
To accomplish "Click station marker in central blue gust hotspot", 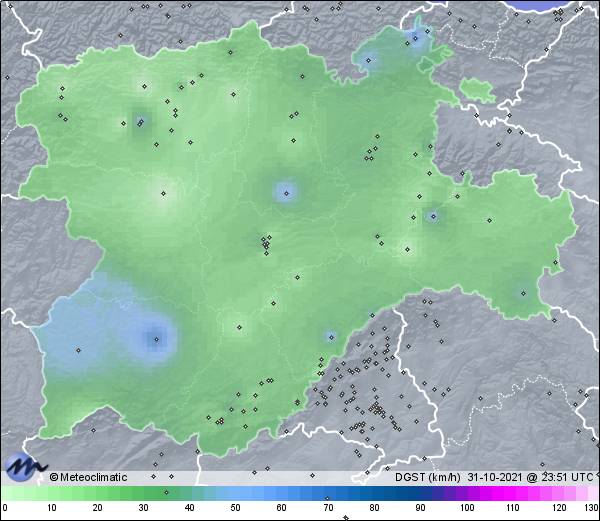I will pos(286,193).
